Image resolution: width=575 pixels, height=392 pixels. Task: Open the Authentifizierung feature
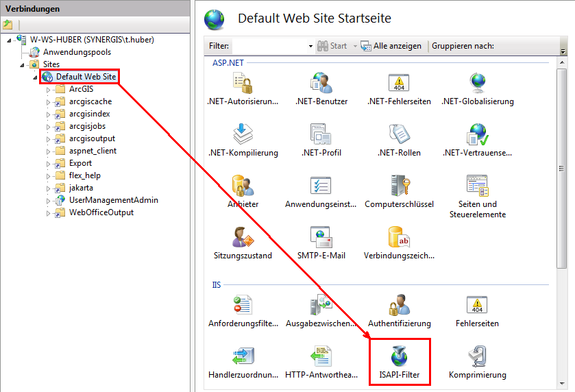pyautogui.click(x=400, y=310)
